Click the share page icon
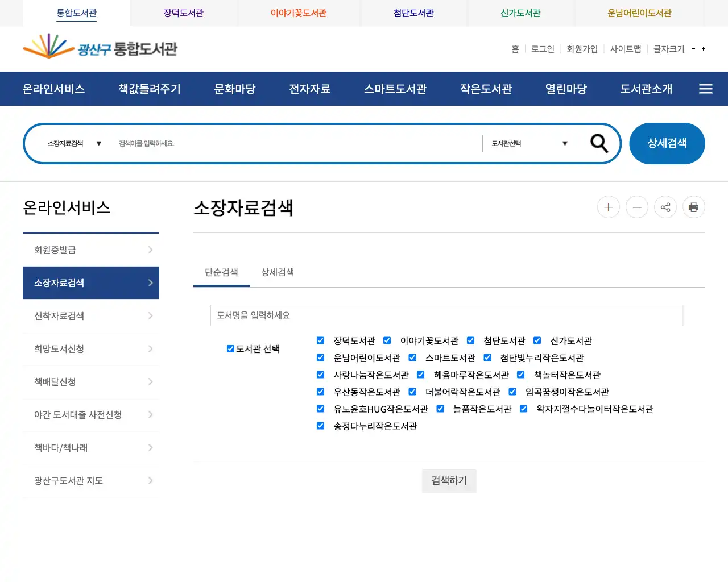The image size is (728, 582). (665, 207)
